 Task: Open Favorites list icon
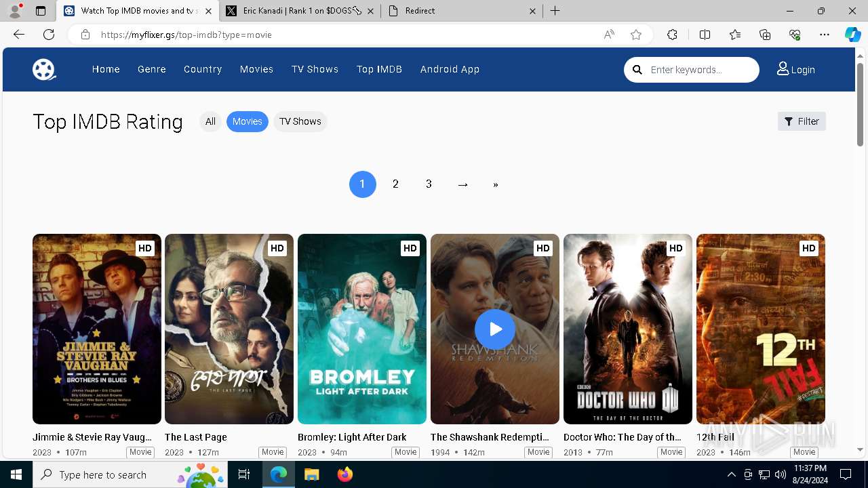coord(735,35)
